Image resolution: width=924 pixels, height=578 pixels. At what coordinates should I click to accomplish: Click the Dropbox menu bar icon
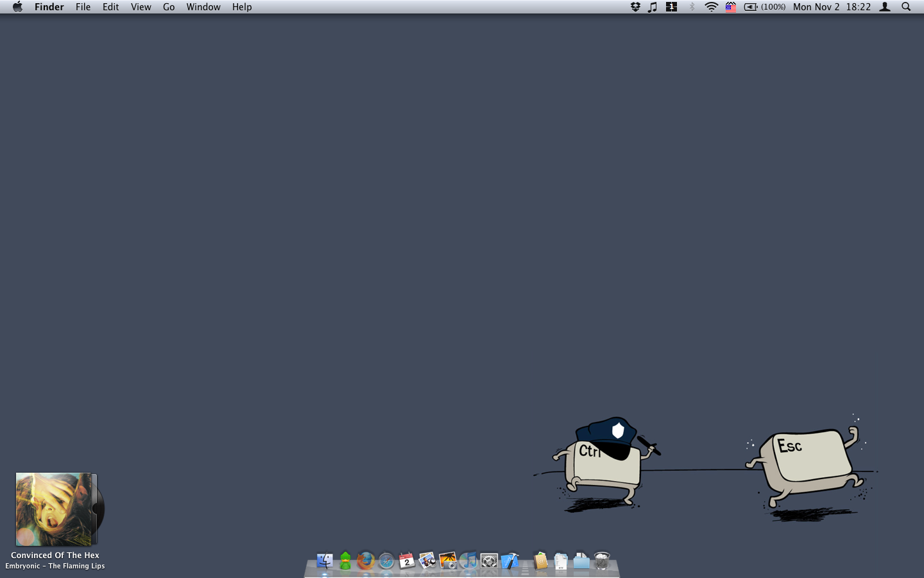[635, 7]
